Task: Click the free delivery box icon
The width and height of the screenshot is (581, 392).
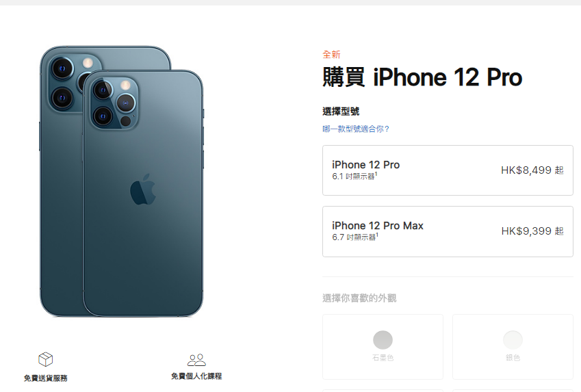Action: pyautogui.click(x=46, y=359)
